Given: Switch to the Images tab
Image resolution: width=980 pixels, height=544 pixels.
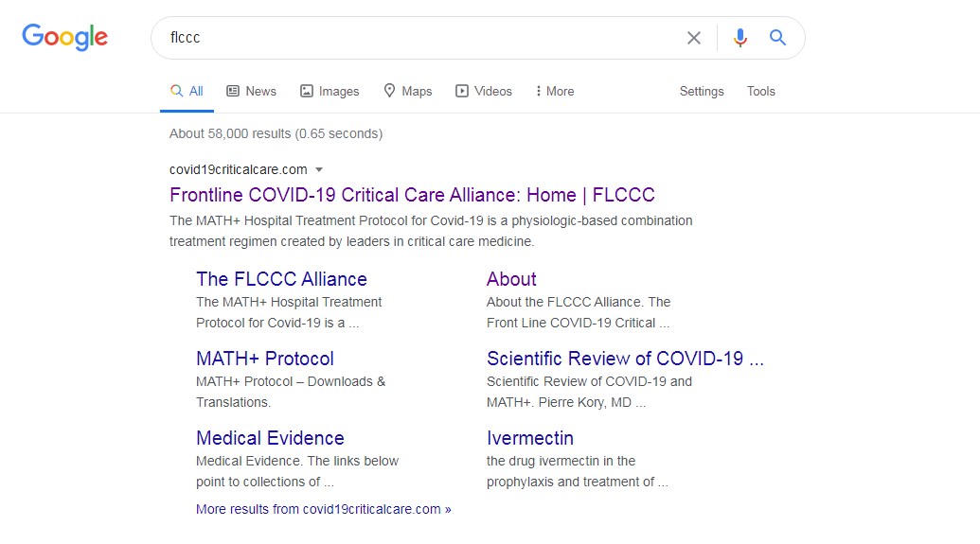Looking at the screenshot, I should tap(330, 91).
